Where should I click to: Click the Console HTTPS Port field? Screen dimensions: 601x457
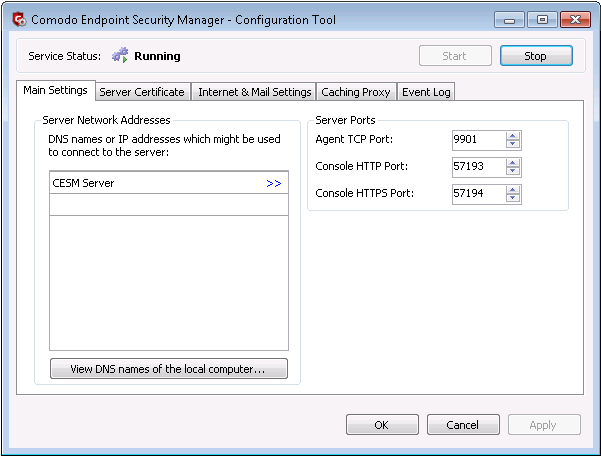pos(479,194)
